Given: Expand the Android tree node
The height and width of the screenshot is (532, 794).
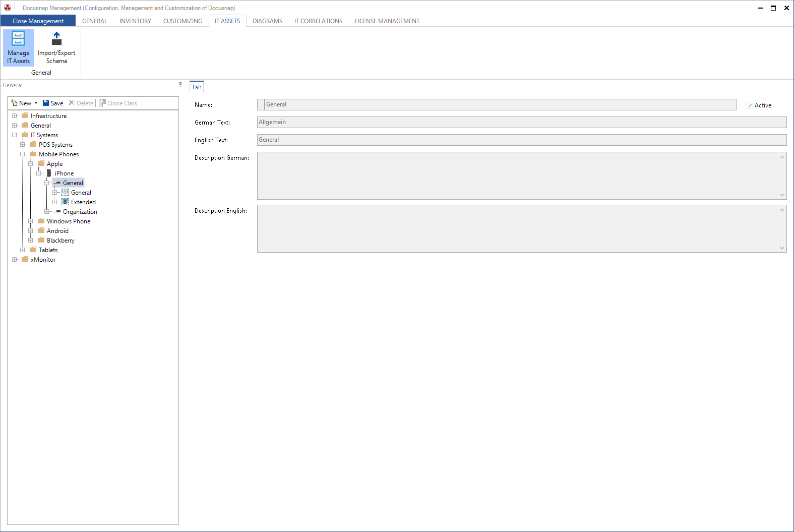Looking at the screenshot, I should click(31, 230).
